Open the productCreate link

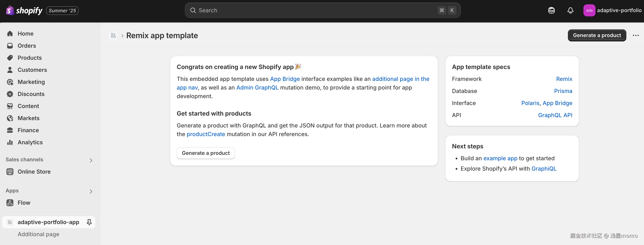(206, 134)
